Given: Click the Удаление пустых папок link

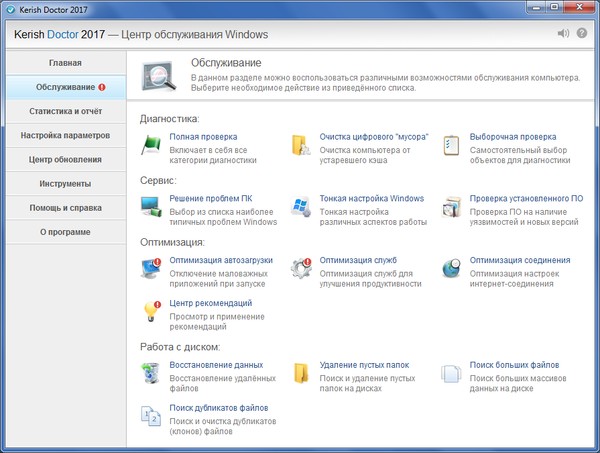Looking at the screenshot, I should point(364,364).
